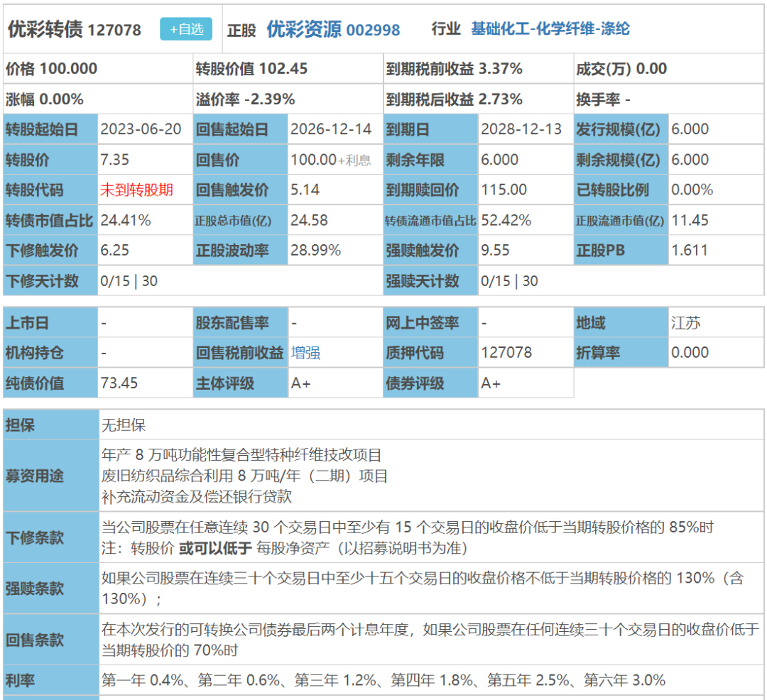Click the 废旧纺织品综合利用 project line
This screenshot has width=767, height=700.
click(244, 476)
